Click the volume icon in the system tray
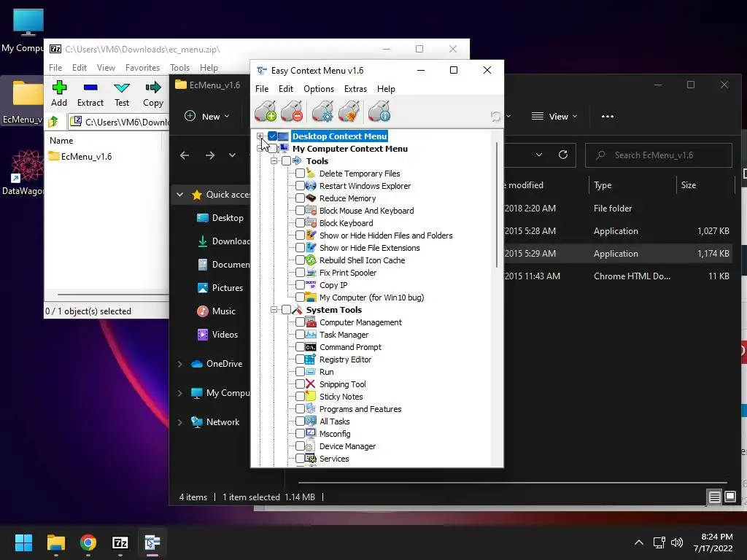 click(676, 542)
